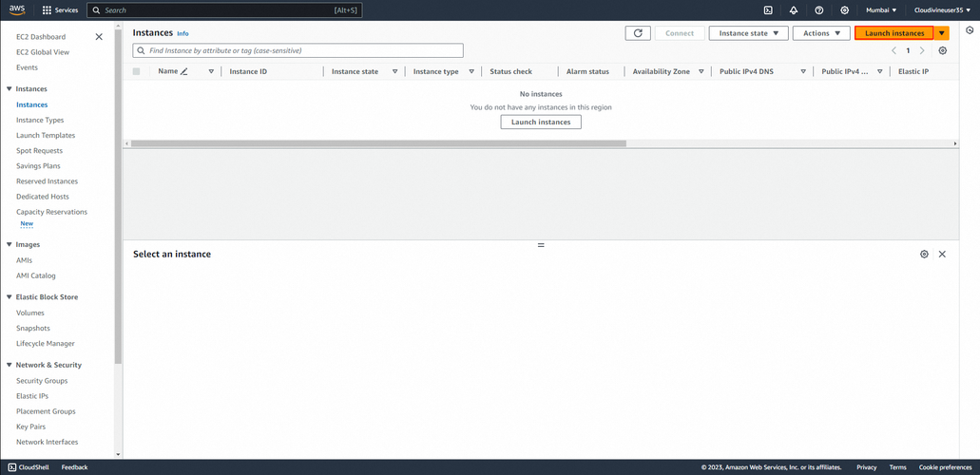Sort by Availability Zone column arrow
This screenshot has height=475, width=980.
pos(701,72)
